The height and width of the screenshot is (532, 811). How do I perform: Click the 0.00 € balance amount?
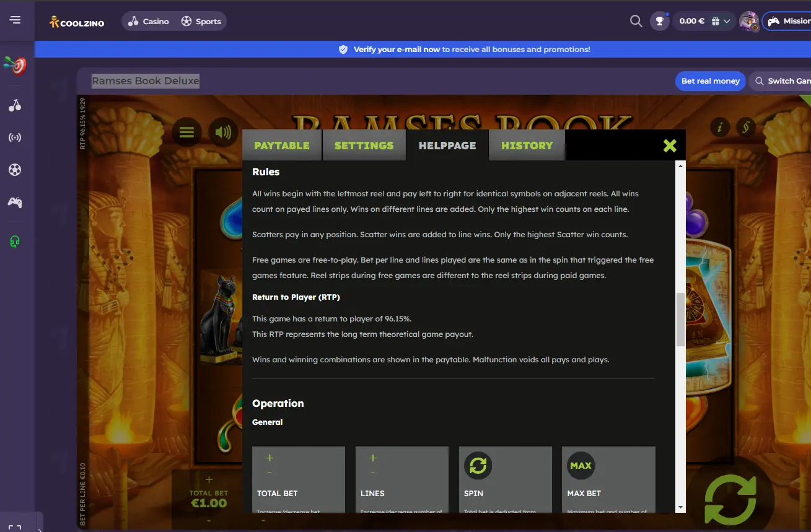coord(691,21)
